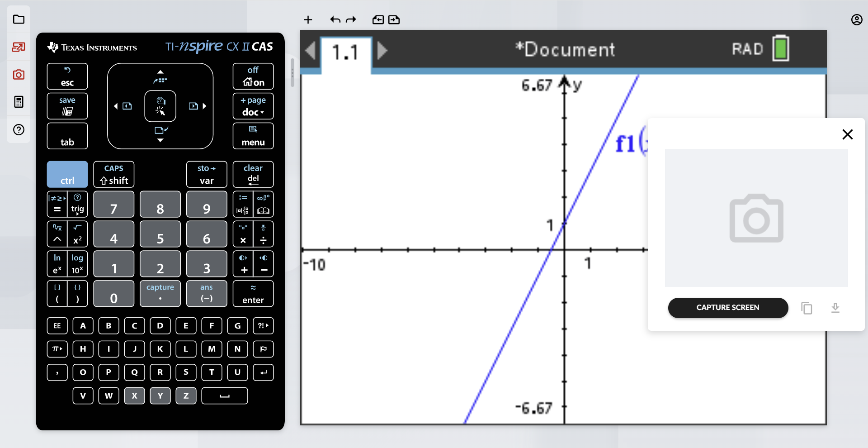Click the trig key
The height and width of the screenshot is (448, 868).
78,204
